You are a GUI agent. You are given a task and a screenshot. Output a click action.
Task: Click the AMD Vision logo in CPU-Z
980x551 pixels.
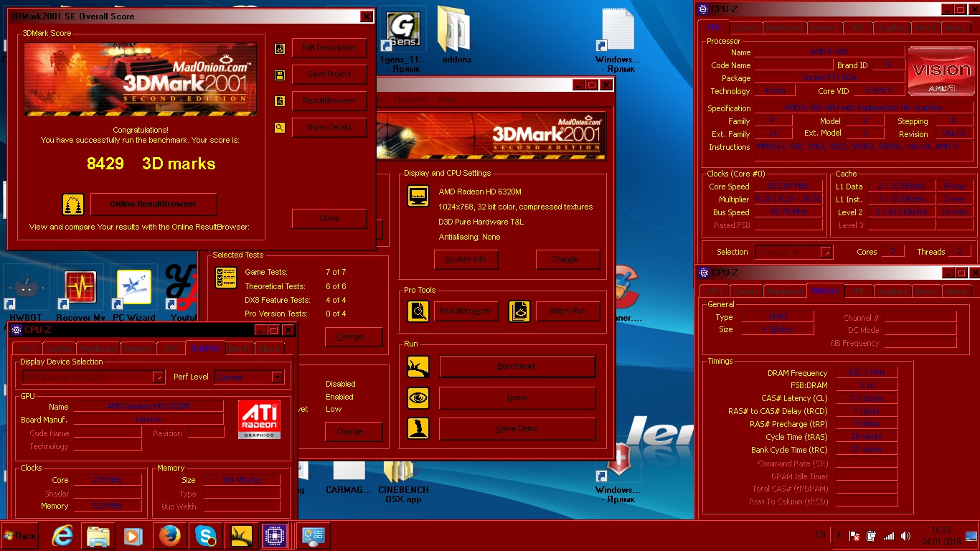pyautogui.click(x=941, y=71)
